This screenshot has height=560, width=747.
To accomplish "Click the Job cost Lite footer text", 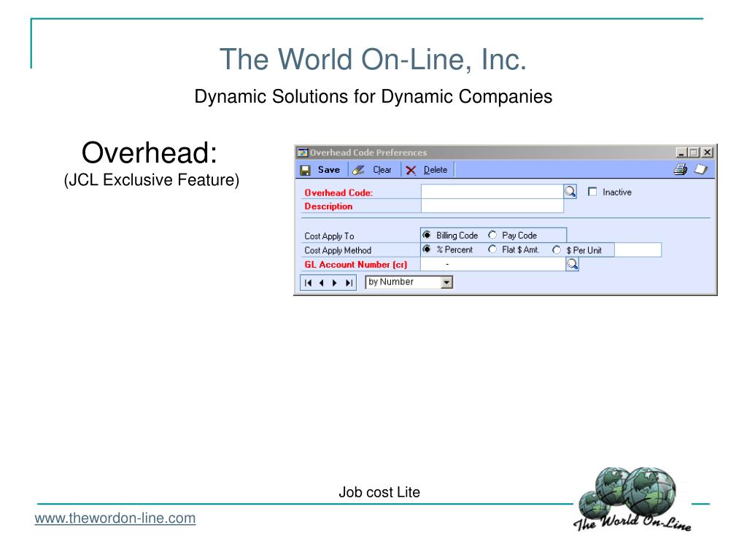I will coord(379,492).
